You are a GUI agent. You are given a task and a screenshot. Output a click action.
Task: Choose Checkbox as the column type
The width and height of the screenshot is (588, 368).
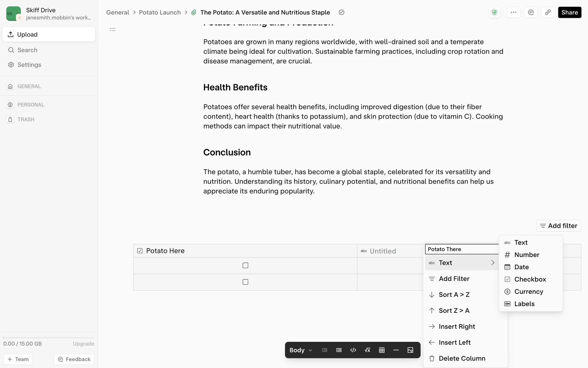pos(530,279)
